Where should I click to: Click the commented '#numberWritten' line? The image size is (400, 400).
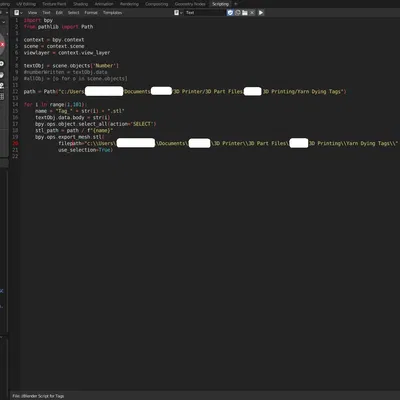coord(65,72)
